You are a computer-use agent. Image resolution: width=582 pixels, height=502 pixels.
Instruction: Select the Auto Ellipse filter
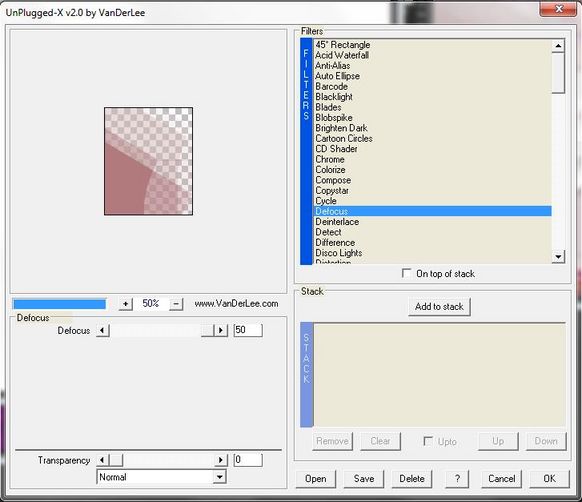click(x=432, y=76)
